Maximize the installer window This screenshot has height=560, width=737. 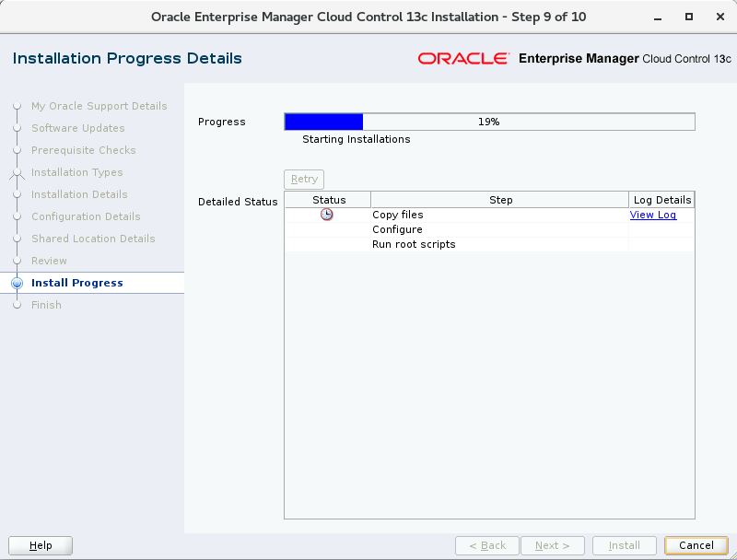click(x=689, y=17)
